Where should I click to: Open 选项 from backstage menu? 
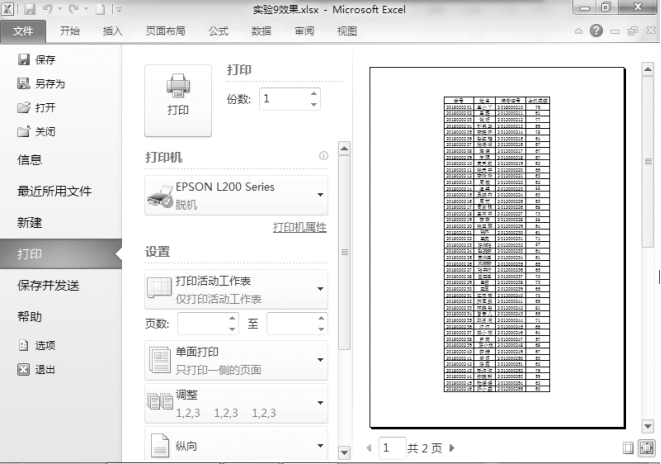37,346
